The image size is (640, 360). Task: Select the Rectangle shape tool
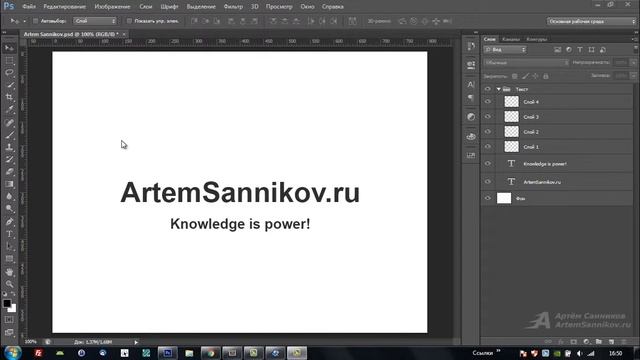9,259
